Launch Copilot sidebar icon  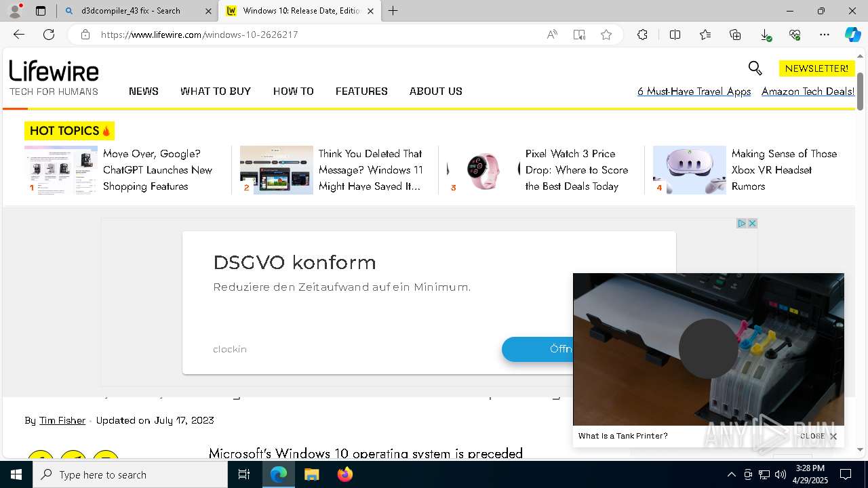[x=852, y=35]
